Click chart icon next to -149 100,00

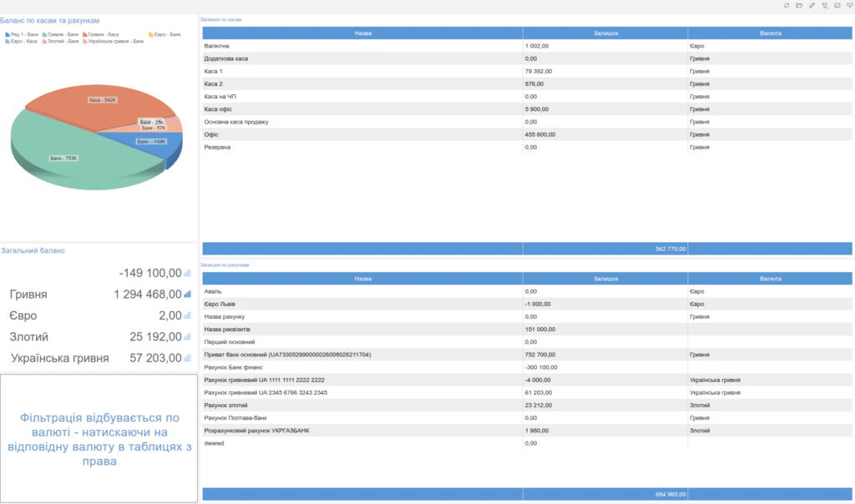coord(188,273)
